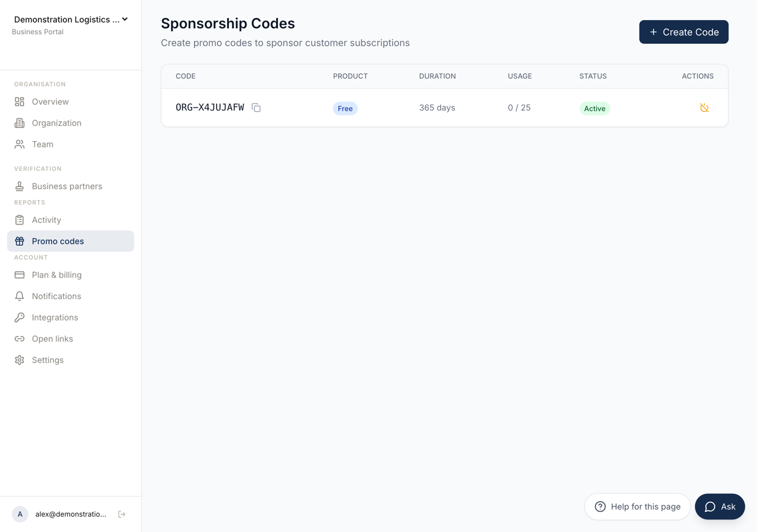Expand the Demonstration Logistics organisation switcher
The width and height of the screenshot is (757, 532).
point(71,20)
